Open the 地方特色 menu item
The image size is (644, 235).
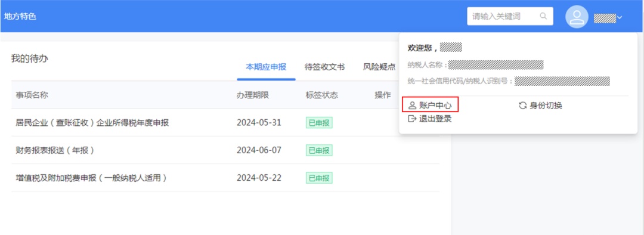[x=20, y=17]
